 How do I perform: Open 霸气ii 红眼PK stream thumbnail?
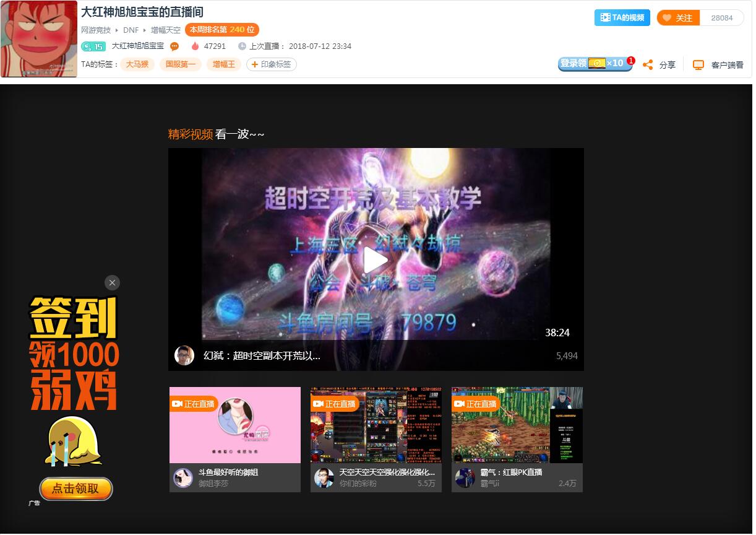click(517, 425)
